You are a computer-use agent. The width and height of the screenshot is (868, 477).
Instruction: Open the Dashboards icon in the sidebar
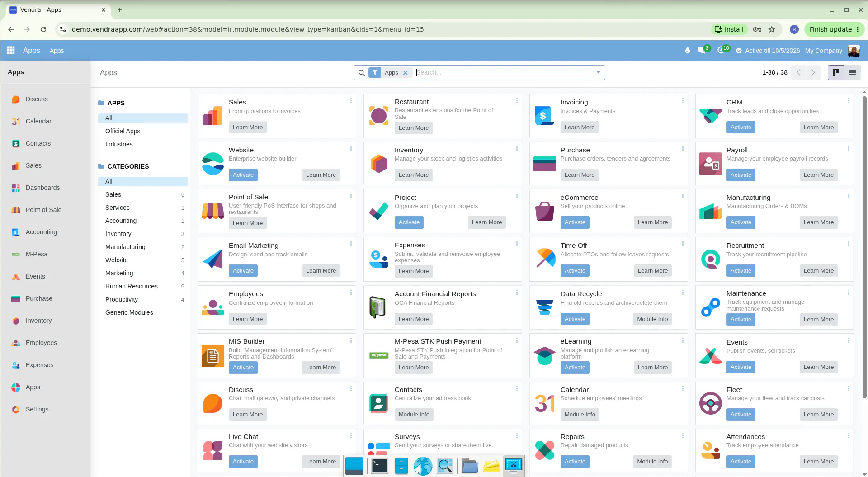tap(16, 188)
